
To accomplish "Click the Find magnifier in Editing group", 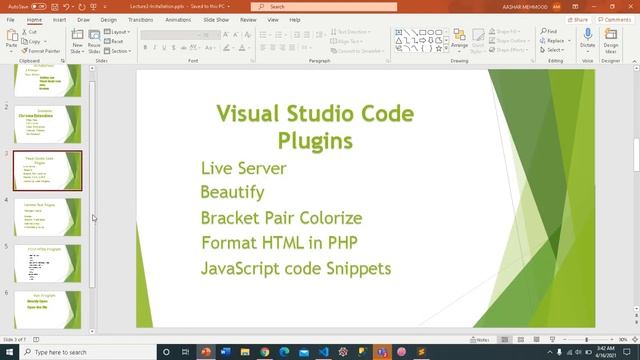I will [x=549, y=31].
